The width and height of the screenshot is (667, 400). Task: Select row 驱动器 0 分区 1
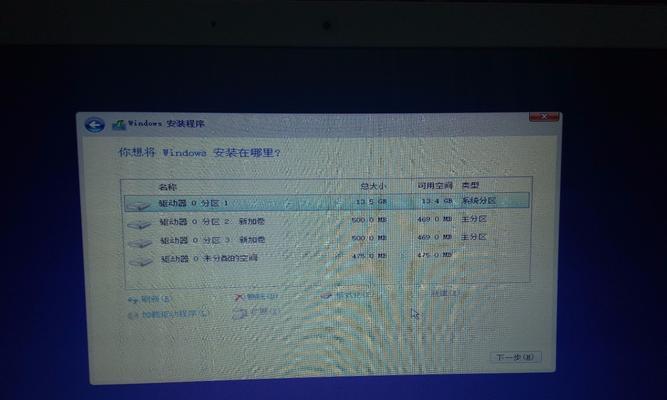tap(327, 202)
